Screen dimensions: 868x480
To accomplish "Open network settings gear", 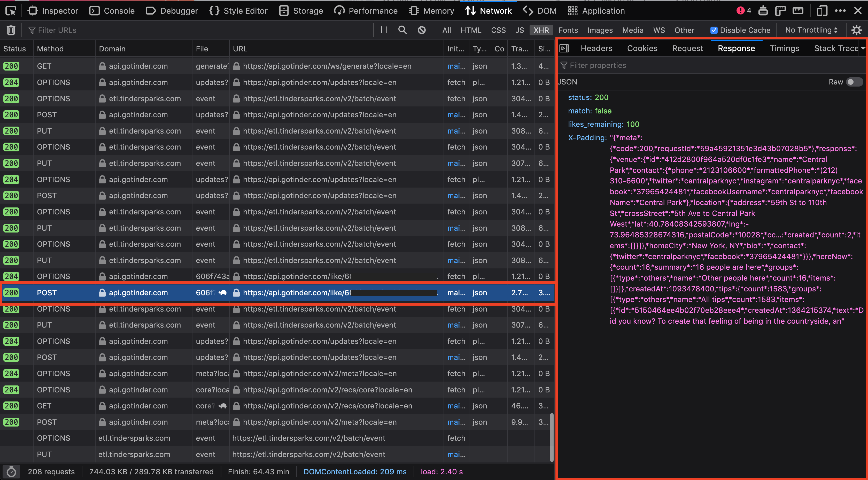I will [x=856, y=30].
